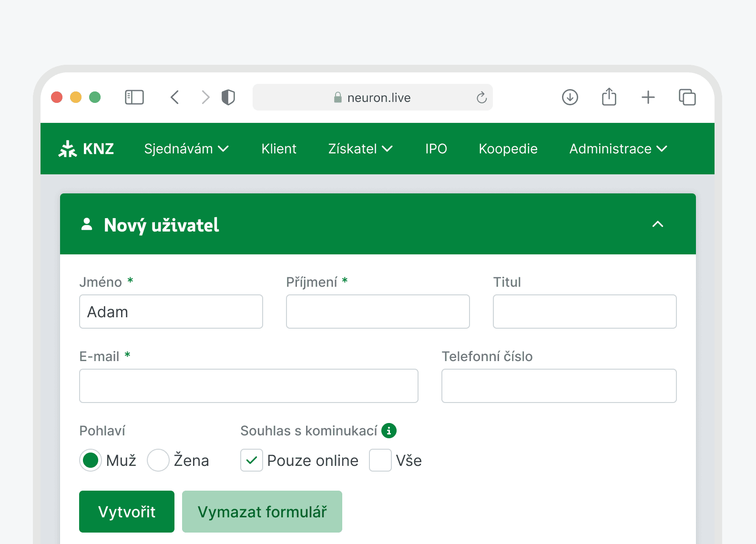
Task: Click the share icon in browser toolbar
Action: [x=609, y=97]
